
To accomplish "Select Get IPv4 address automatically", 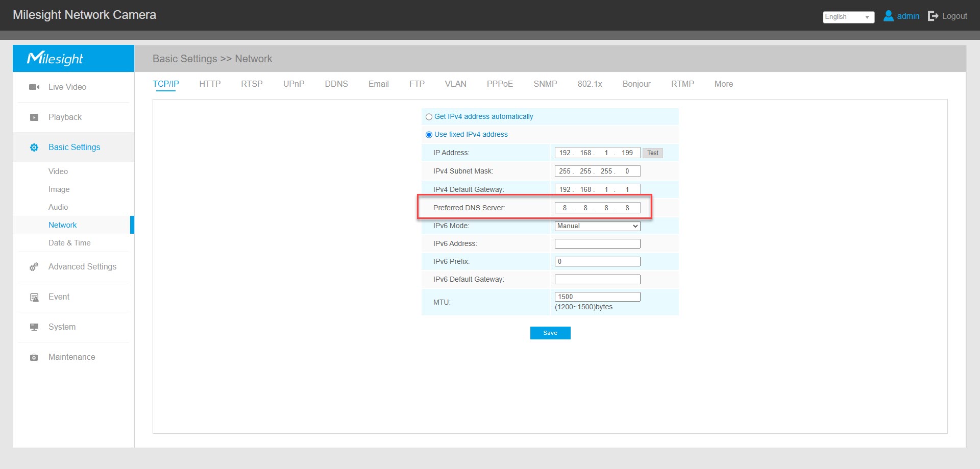I will click(428, 117).
